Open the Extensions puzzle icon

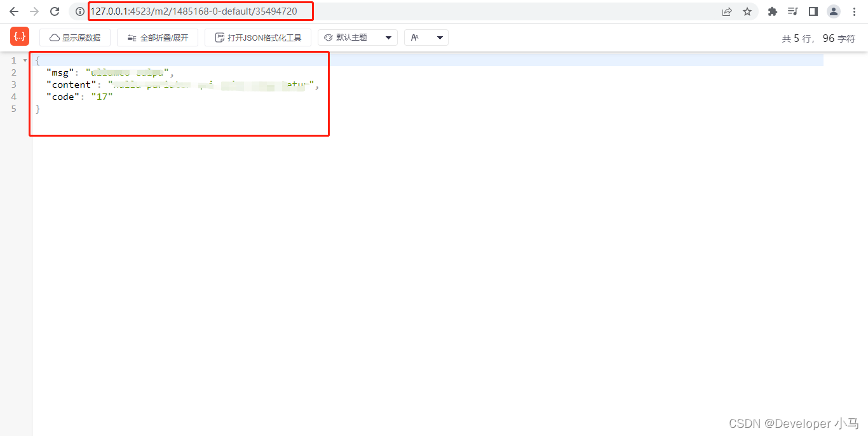pos(773,11)
